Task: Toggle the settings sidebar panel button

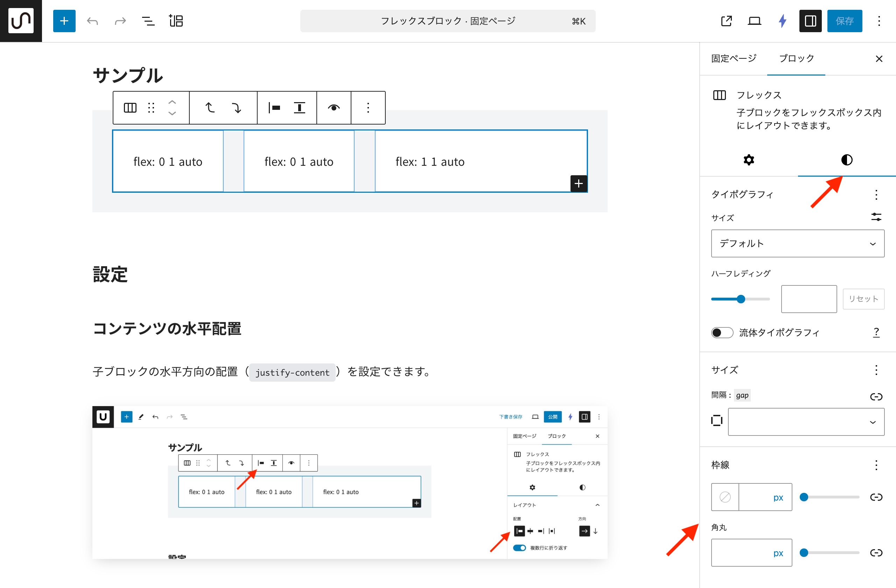Action: pyautogui.click(x=810, y=21)
